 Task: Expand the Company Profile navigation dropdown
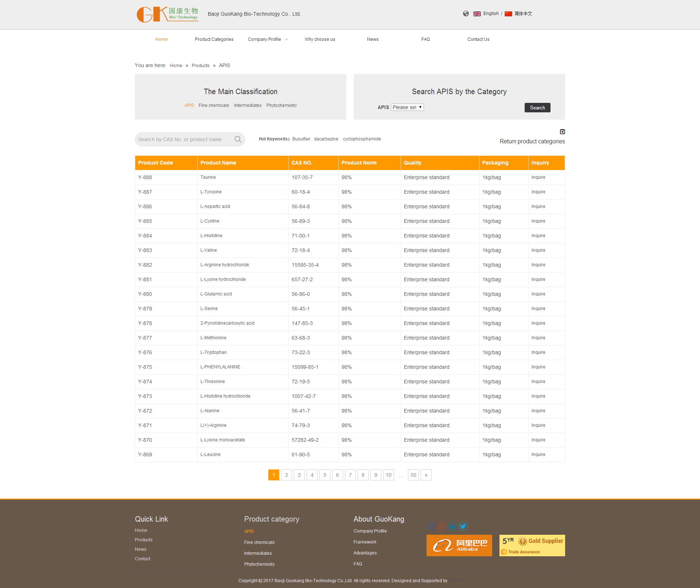coord(267,39)
